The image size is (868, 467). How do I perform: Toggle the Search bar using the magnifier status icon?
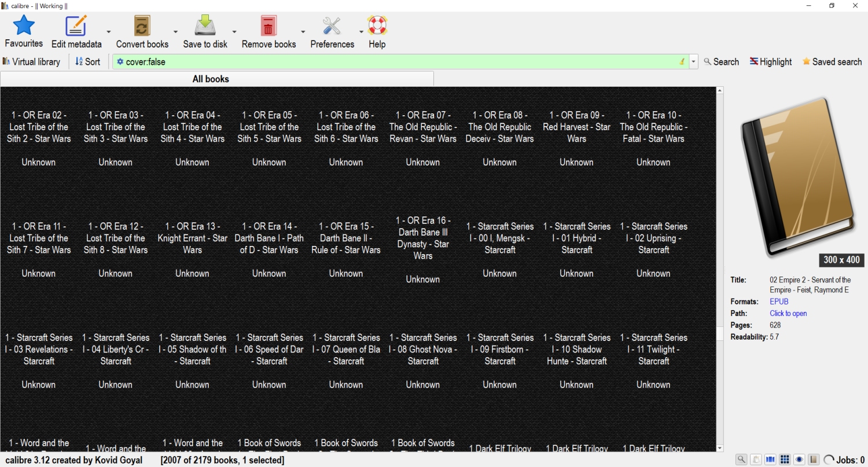click(741, 459)
